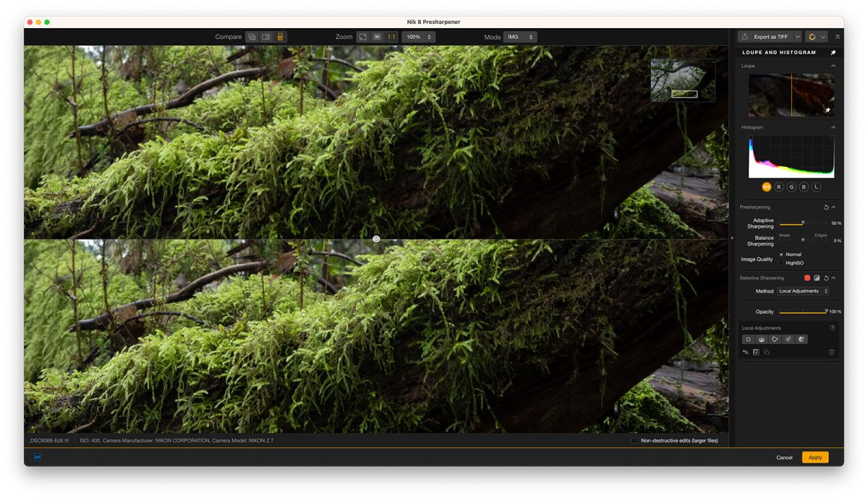Click the Export as TIFF button
The image size is (868, 498).
pos(765,37)
